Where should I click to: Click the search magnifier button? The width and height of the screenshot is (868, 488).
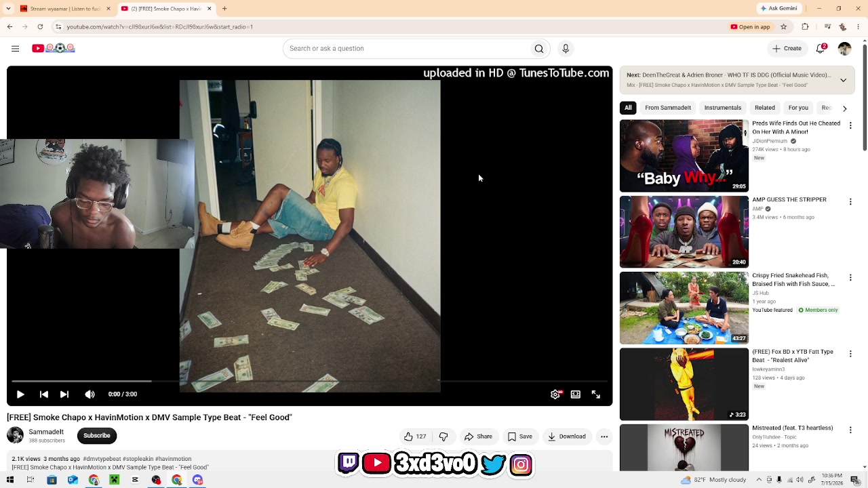point(539,49)
